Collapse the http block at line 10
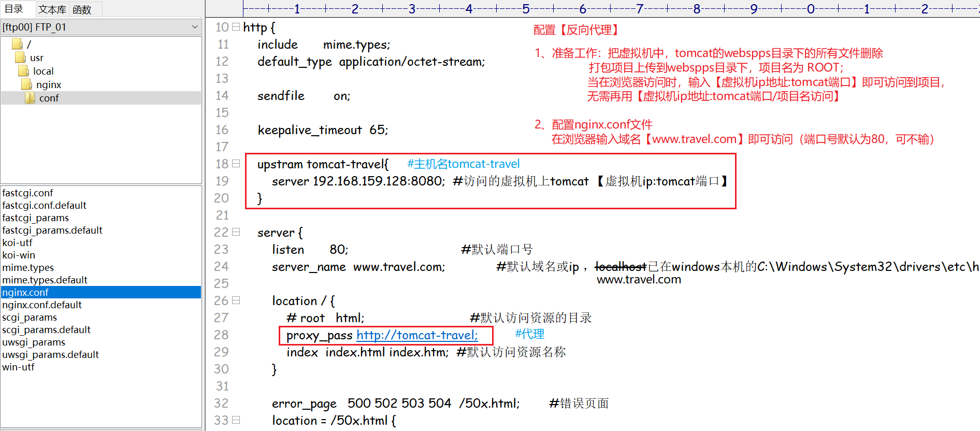 (236, 26)
